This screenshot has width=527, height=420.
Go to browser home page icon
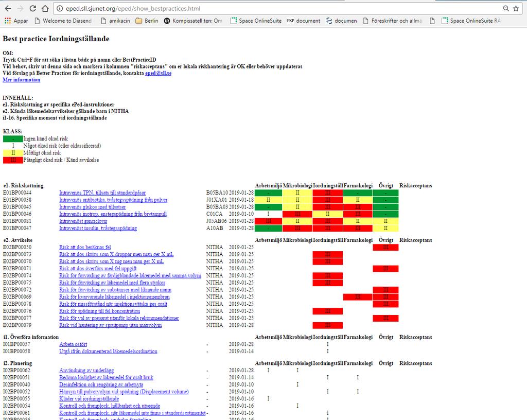pos(45,8)
